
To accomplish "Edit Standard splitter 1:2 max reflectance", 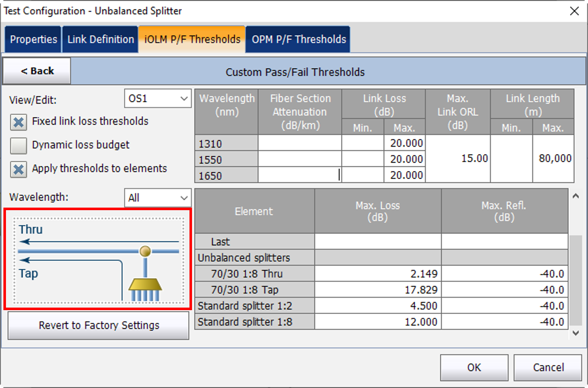I will coord(505,306).
